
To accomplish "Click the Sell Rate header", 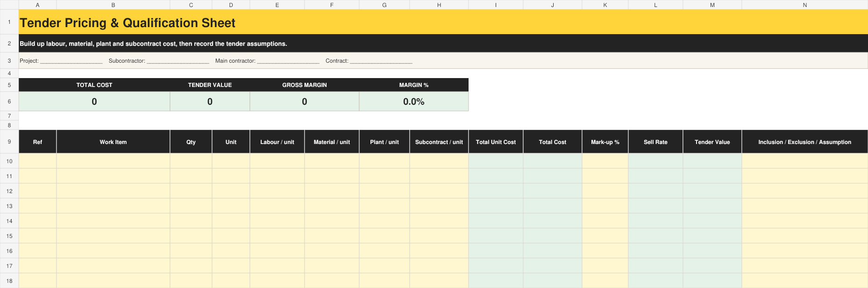I will coord(655,142).
